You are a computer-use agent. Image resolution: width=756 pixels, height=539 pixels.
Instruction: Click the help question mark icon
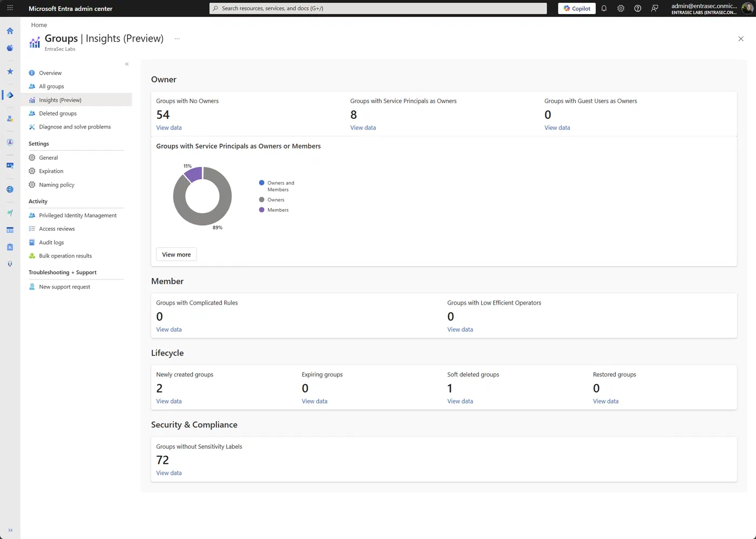point(637,8)
